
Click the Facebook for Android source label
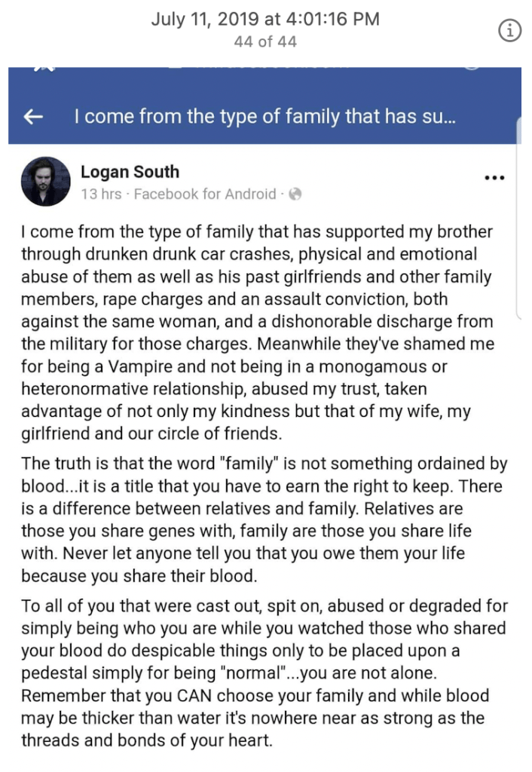[x=205, y=195]
